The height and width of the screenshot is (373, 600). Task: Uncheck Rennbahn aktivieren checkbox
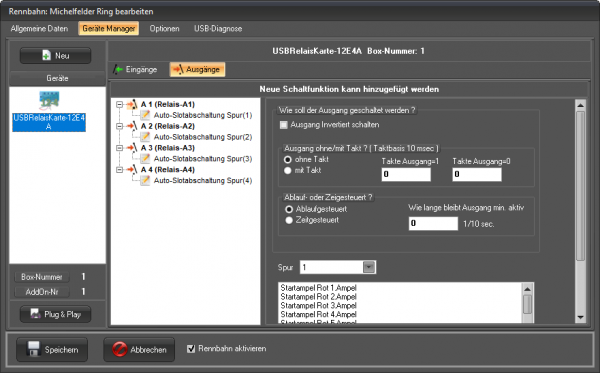pos(191,349)
